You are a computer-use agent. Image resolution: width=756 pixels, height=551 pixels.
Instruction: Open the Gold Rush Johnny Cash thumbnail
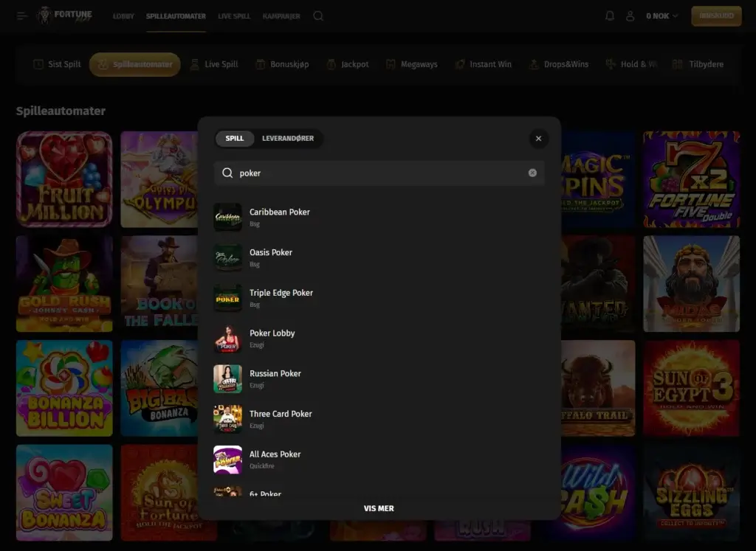[x=64, y=284]
